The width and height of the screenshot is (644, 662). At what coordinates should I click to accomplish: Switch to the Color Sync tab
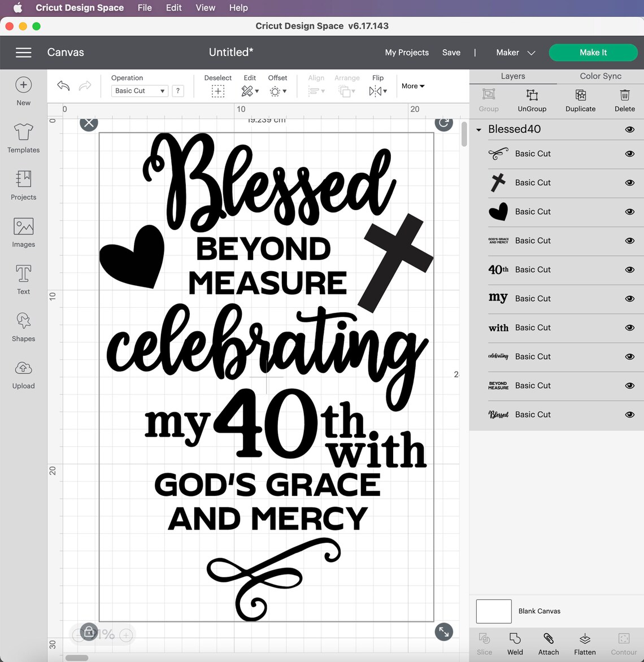(x=600, y=76)
